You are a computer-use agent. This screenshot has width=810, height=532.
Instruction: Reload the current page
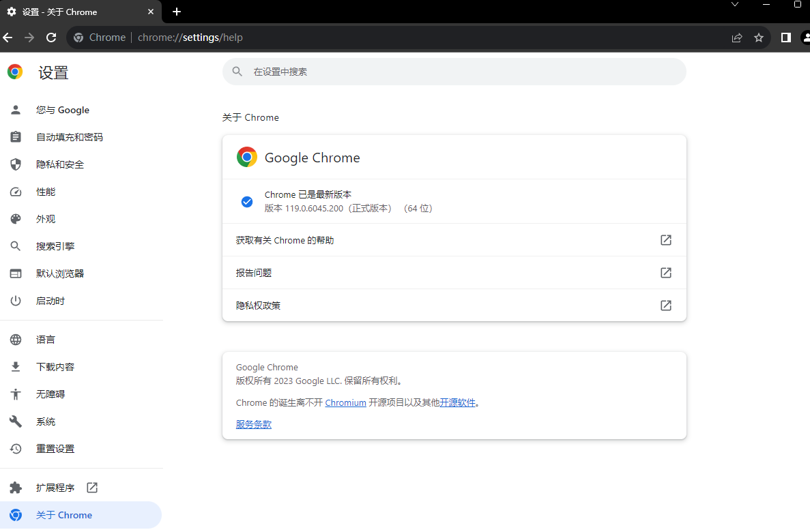tap(51, 38)
